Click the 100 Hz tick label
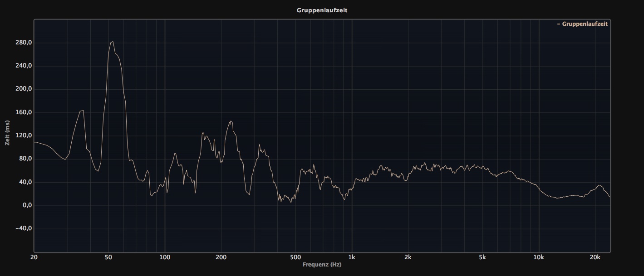Screen dimensions: 644x276 165,257
